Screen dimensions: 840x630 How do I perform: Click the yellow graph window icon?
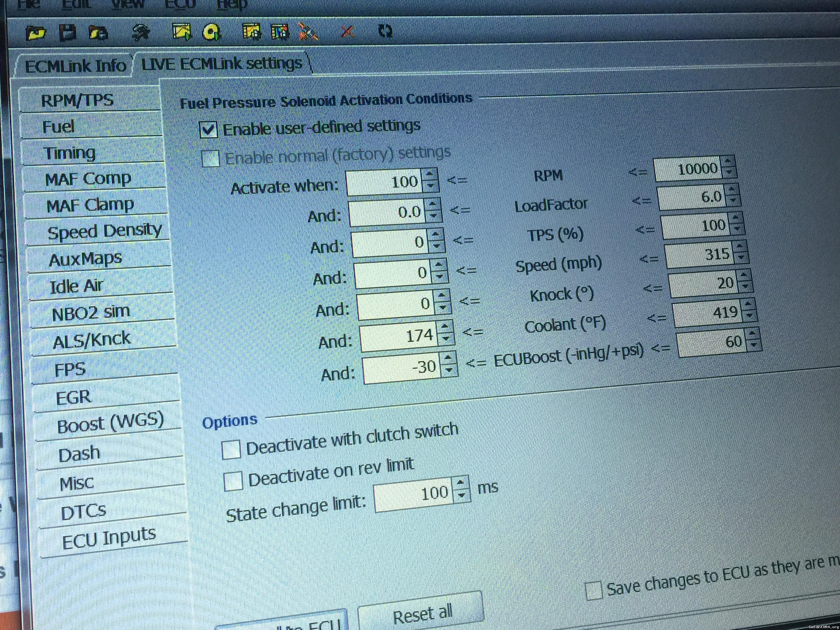click(182, 31)
